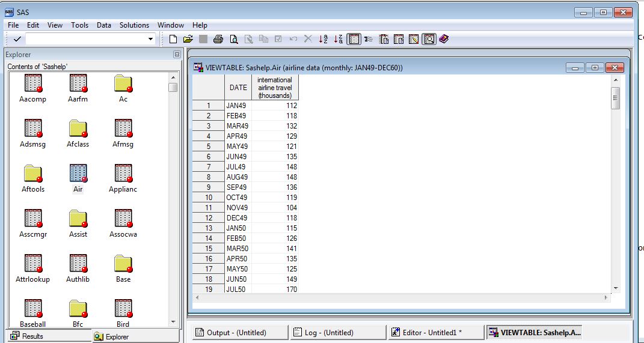Click the SAS Help book icon

coord(444,39)
